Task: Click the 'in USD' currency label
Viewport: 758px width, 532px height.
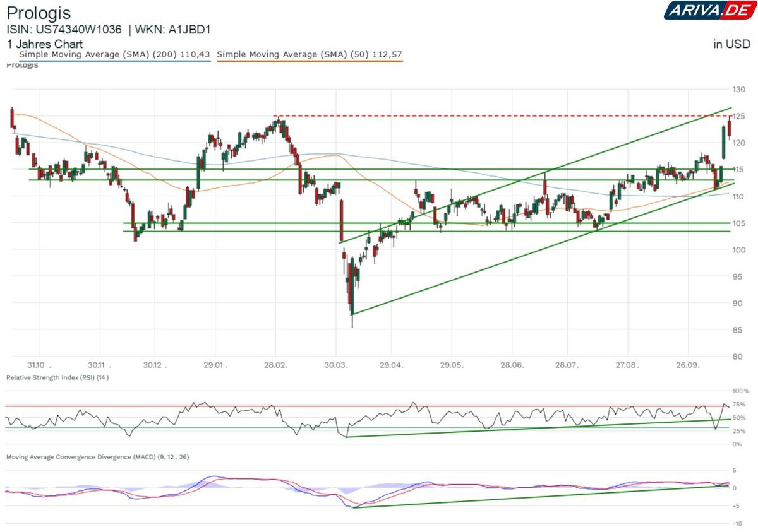Action: pyautogui.click(x=731, y=44)
